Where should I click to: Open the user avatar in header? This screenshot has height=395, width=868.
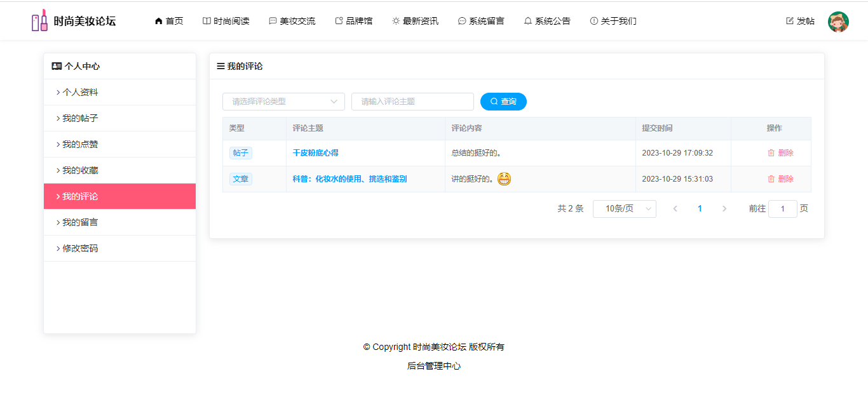[x=838, y=22]
